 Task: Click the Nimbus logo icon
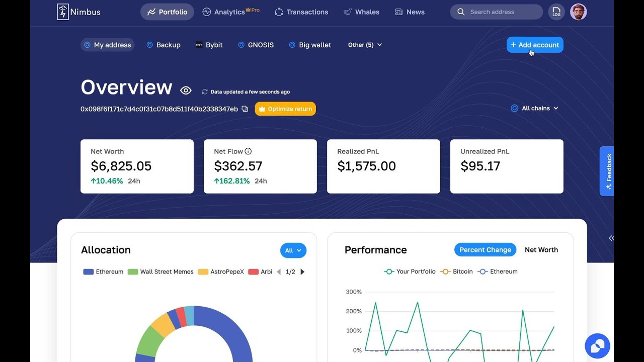[x=63, y=12]
